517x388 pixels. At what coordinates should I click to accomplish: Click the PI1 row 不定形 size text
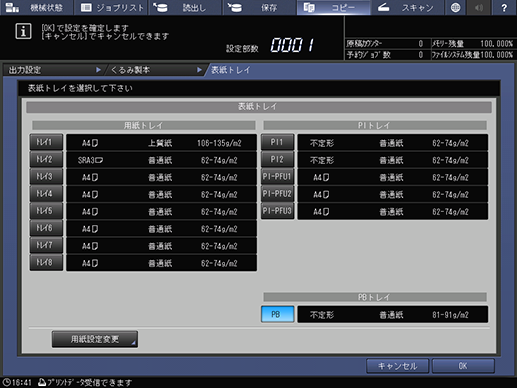tap(322, 143)
